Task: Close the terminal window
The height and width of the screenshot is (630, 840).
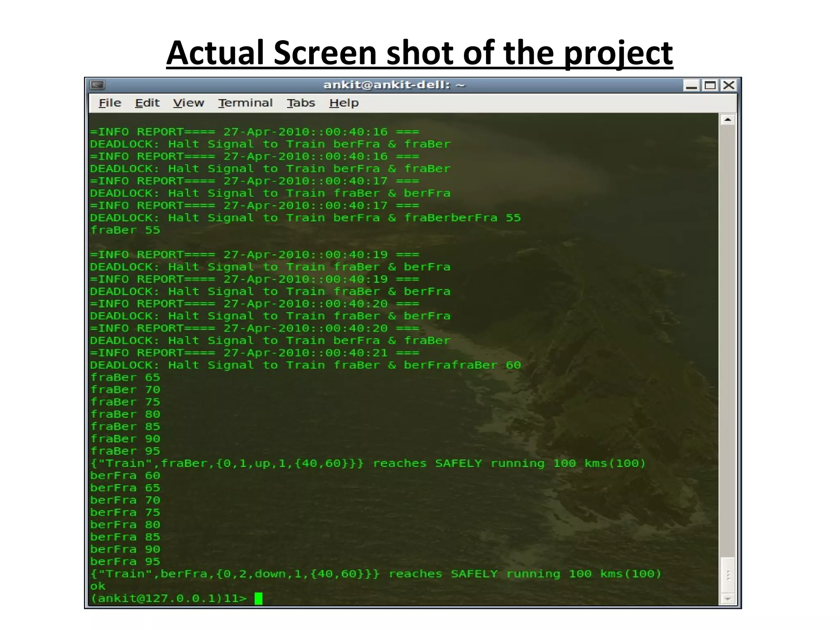Action: [x=728, y=85]
